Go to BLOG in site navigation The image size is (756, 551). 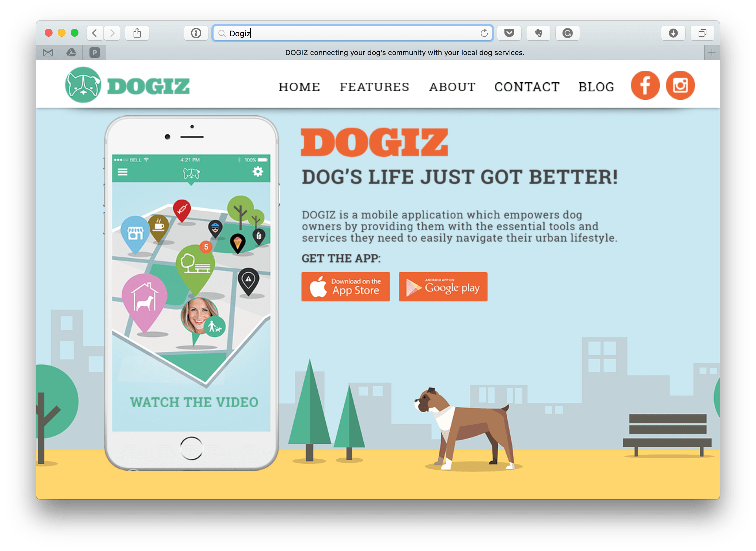(596, 87)
